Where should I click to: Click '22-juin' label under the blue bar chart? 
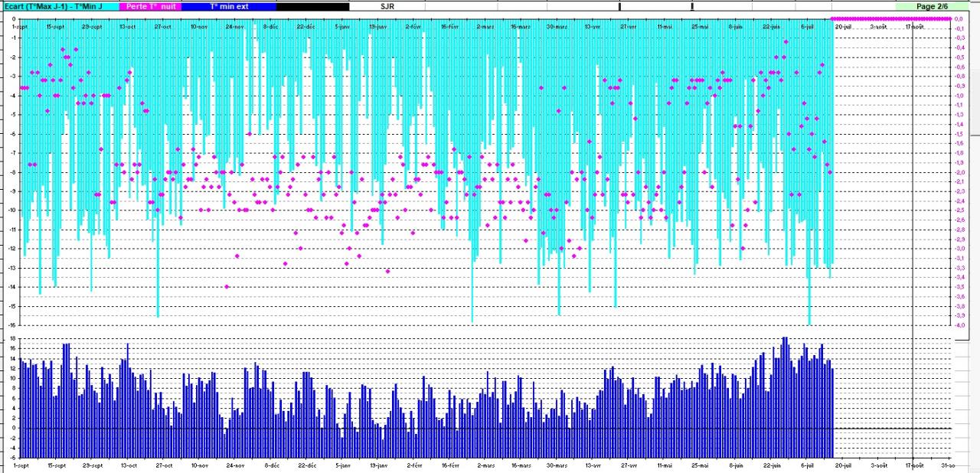[x=772, y=465]
